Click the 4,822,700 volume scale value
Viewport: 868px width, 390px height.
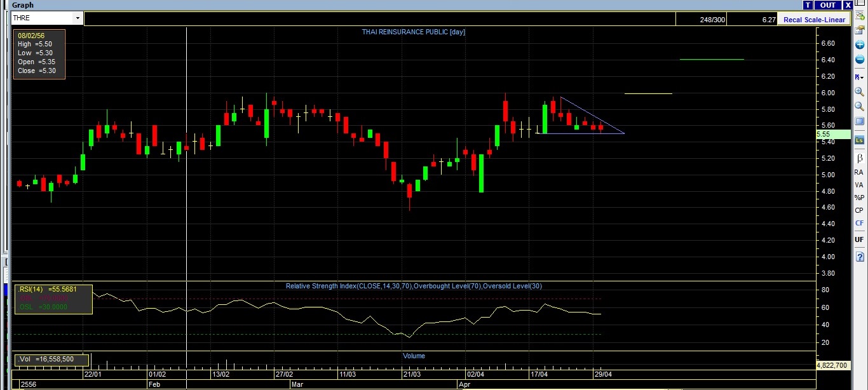[x=832, y=366]
